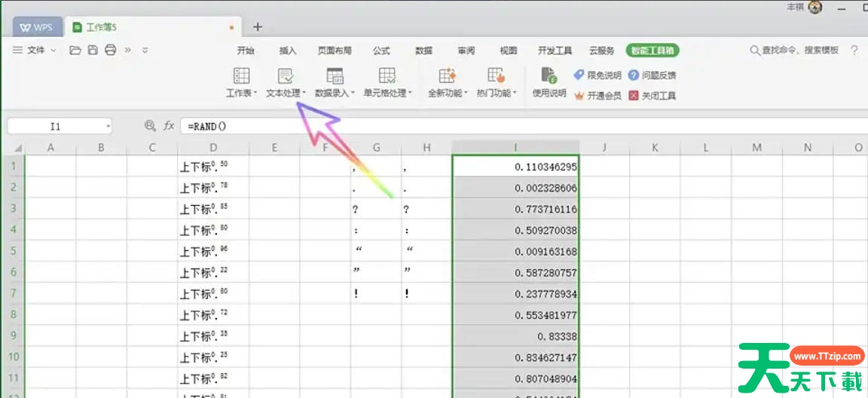This screenshot has width=868, height=398.
Task: Select cell with value 0.83338
Action: [515, 336]
